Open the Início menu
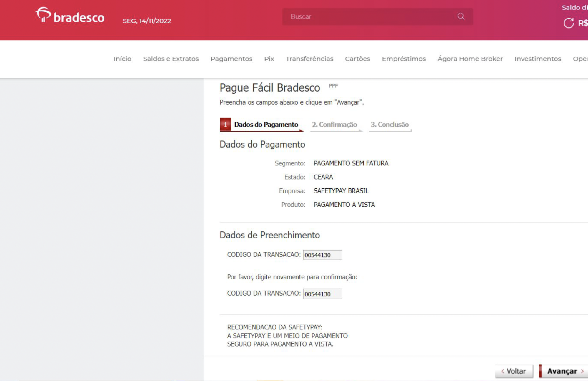Image resolution: width=588 pixels, height=381 pixels. click(122, 59)
